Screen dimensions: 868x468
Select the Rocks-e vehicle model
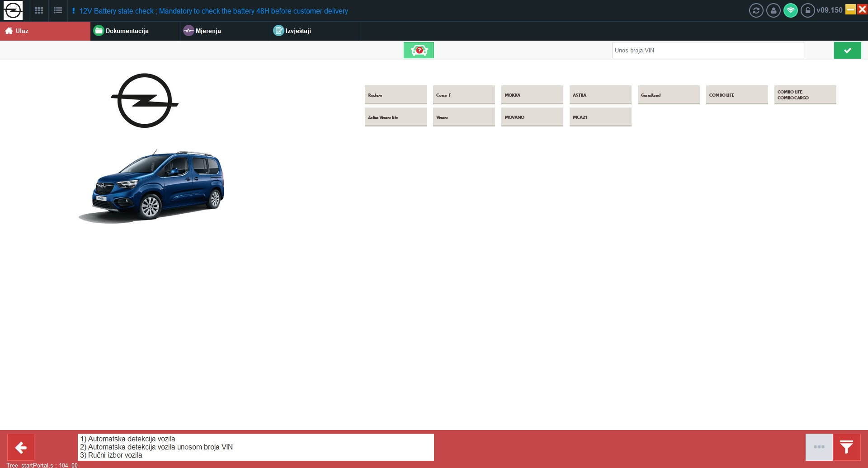396,95
